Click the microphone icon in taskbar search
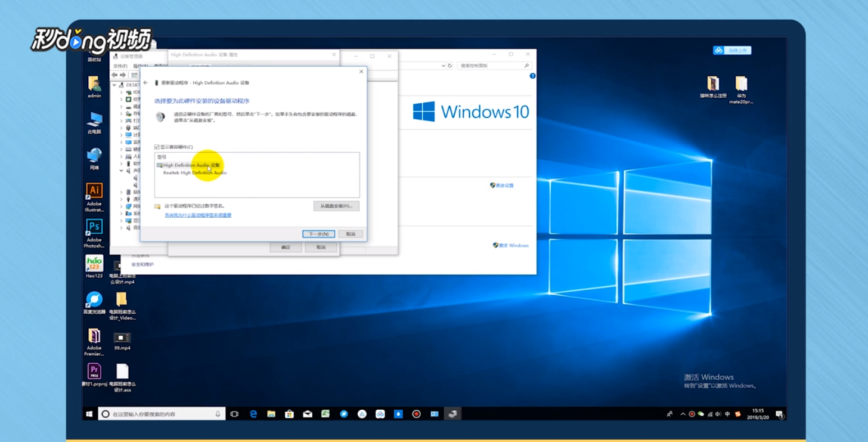868x442 pixels. [218, 414]
